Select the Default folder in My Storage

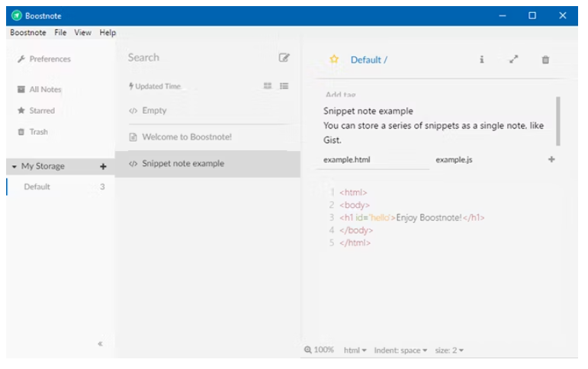pos(60,187)
